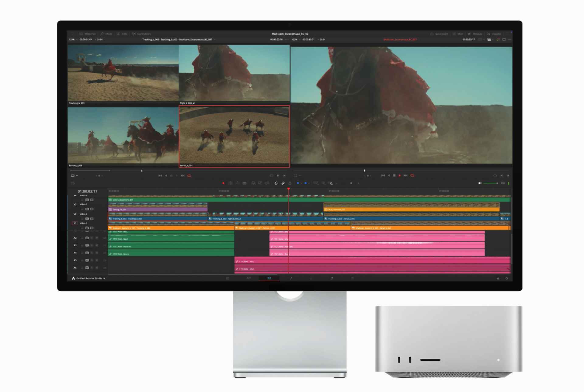Screen dimensions: 584x392
Task: Open the Mixer panel button
Action: point(458,34)
